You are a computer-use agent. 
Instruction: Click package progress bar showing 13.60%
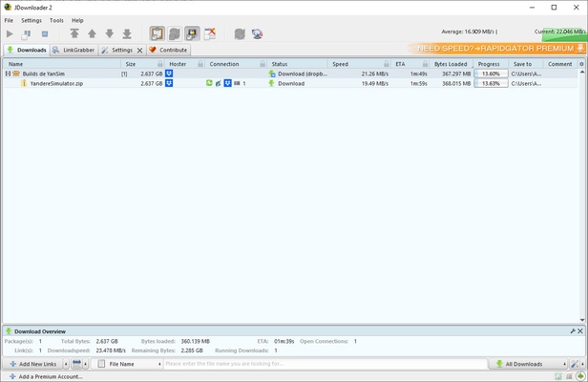click(x=491, y=74)
